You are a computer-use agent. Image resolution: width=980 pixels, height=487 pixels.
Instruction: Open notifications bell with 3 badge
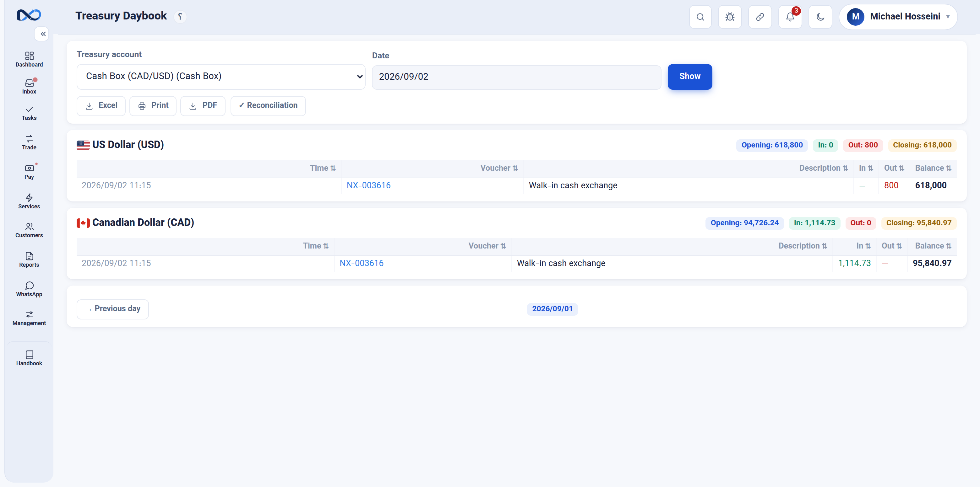[790, 17]
